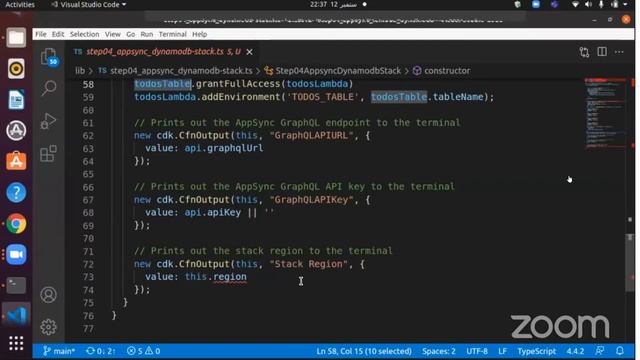Select language mode TypeScript in status bar
Image resolution: width=640 pixels, height=360 pixels.
[536, 351]
